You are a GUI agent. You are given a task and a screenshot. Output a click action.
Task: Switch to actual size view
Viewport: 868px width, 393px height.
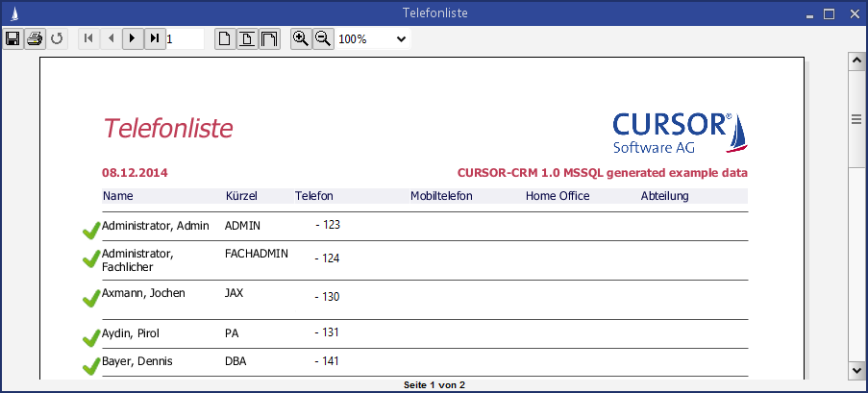tap(224, 38)
